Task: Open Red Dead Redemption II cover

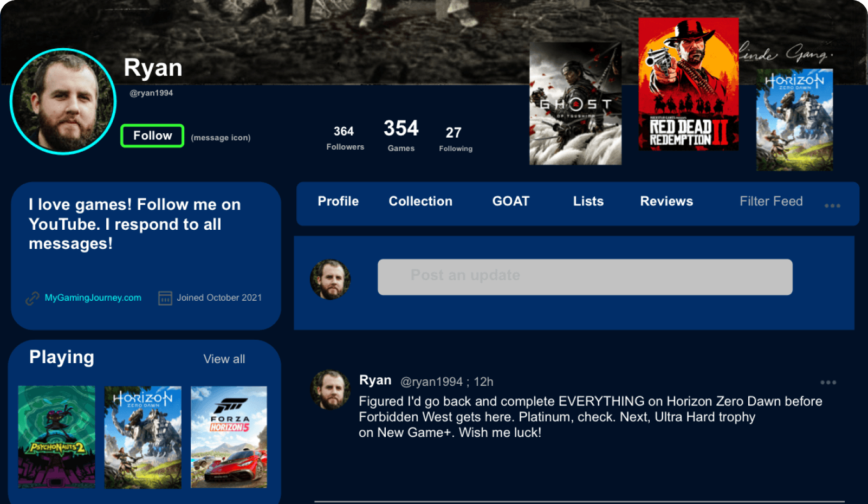Action: 688,84
